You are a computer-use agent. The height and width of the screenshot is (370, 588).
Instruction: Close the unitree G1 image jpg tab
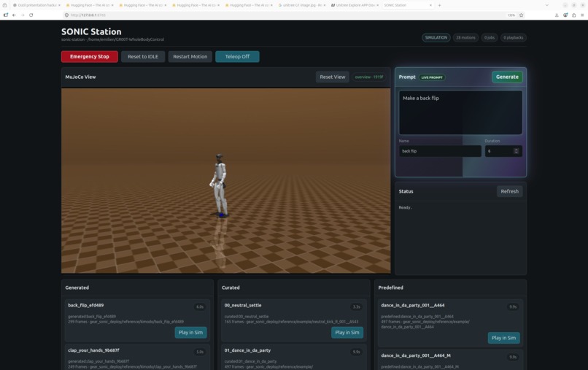(325, 5)
